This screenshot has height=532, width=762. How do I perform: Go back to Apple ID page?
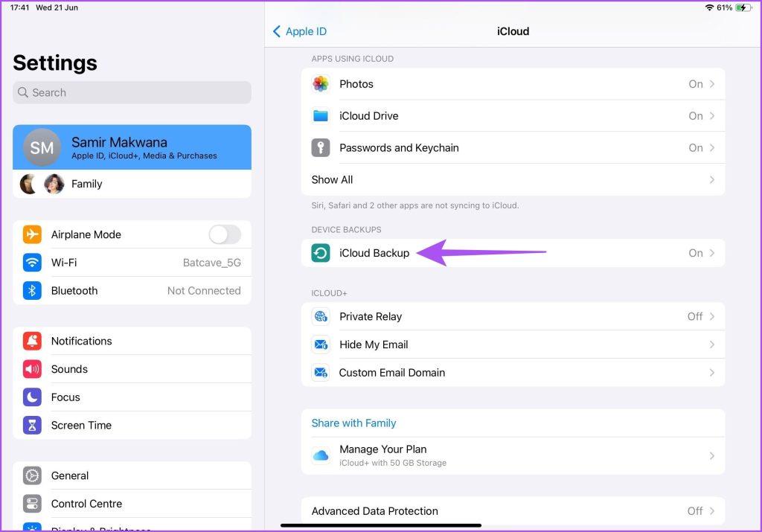pos(299,31)
